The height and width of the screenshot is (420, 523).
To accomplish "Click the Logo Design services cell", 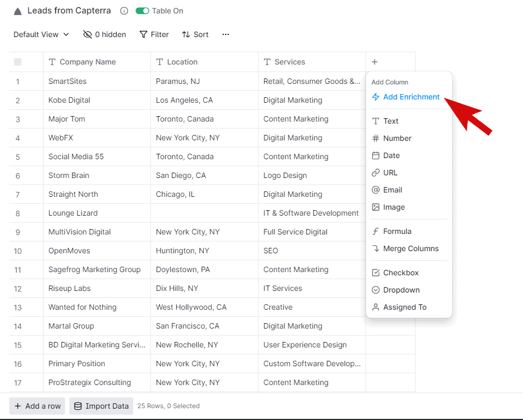I will tap(312, 175).
